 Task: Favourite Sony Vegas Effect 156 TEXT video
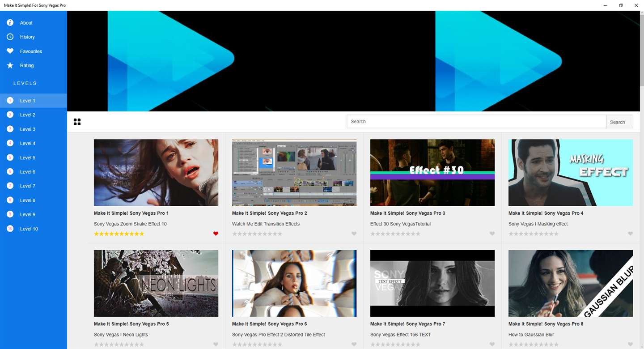point(492,345)
